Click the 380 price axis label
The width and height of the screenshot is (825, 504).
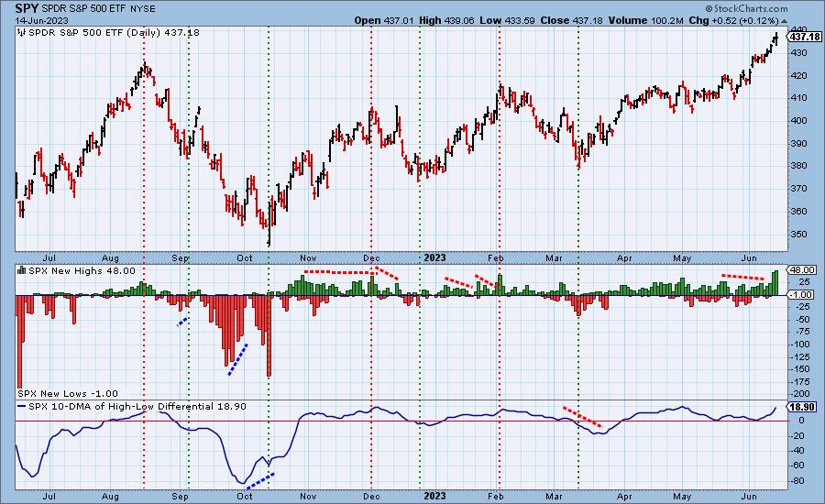click(799, 166)
